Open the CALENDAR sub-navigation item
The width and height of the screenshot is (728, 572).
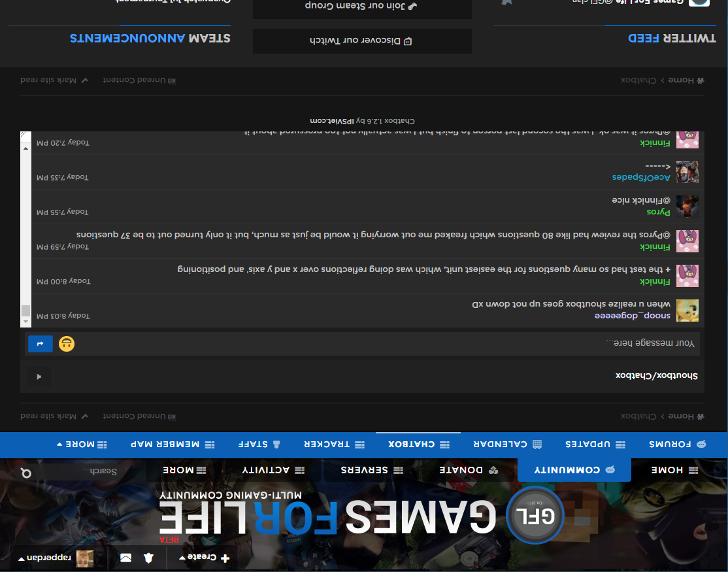507,445
